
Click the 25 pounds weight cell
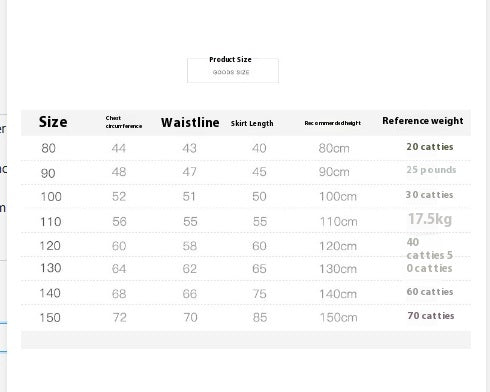[431, 170]
